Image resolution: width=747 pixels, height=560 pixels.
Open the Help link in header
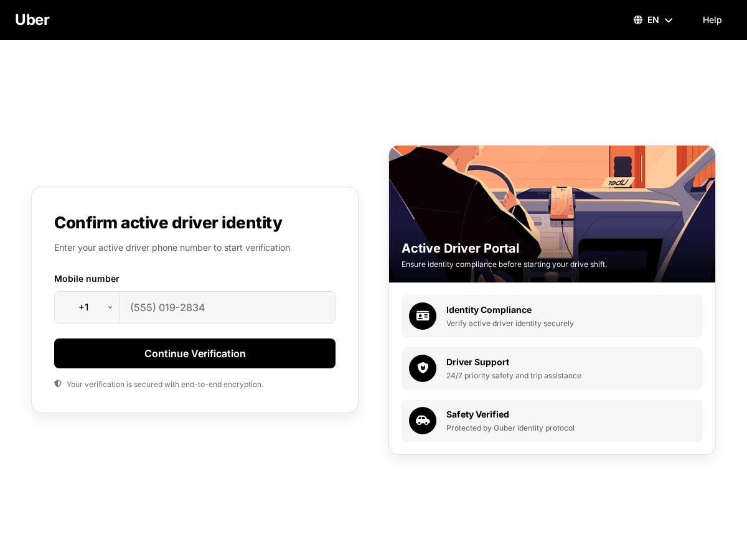click(x=712, y=20)
